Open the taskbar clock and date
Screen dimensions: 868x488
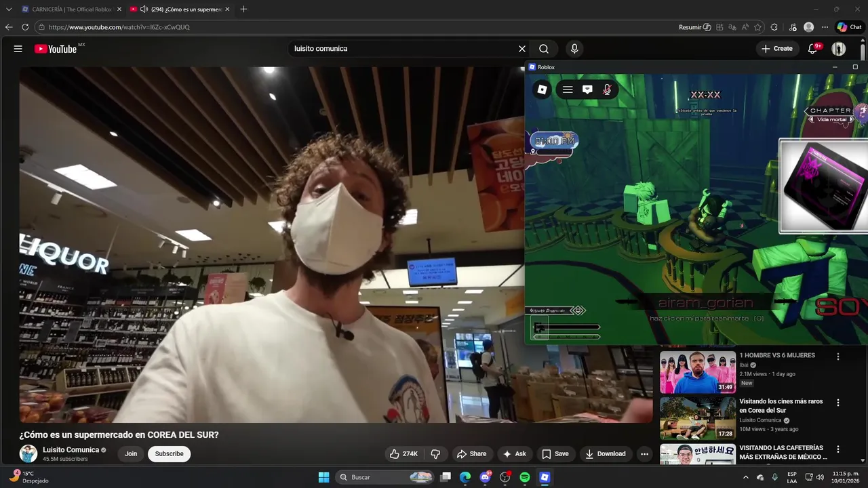tap(841, 477)
